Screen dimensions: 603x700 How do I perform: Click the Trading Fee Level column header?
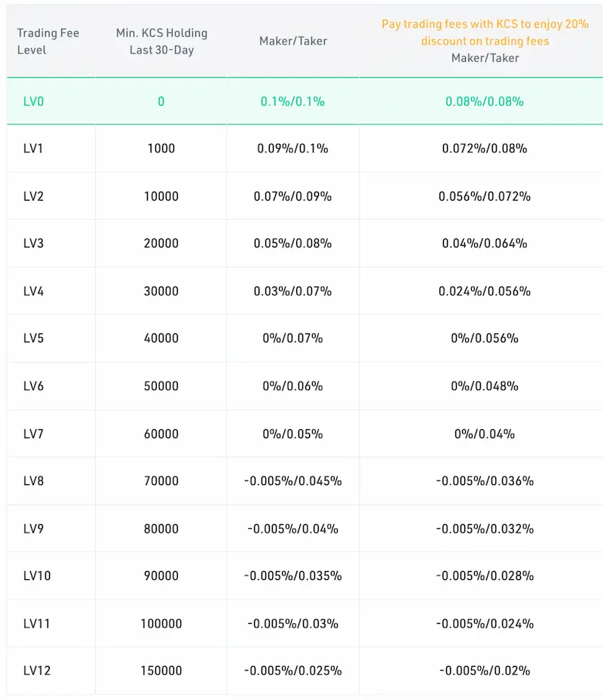[x=48, y=41]
